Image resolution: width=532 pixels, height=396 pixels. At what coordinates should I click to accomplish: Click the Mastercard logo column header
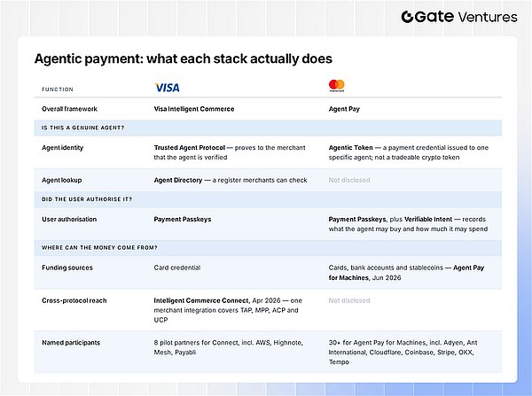pos(337,86)
